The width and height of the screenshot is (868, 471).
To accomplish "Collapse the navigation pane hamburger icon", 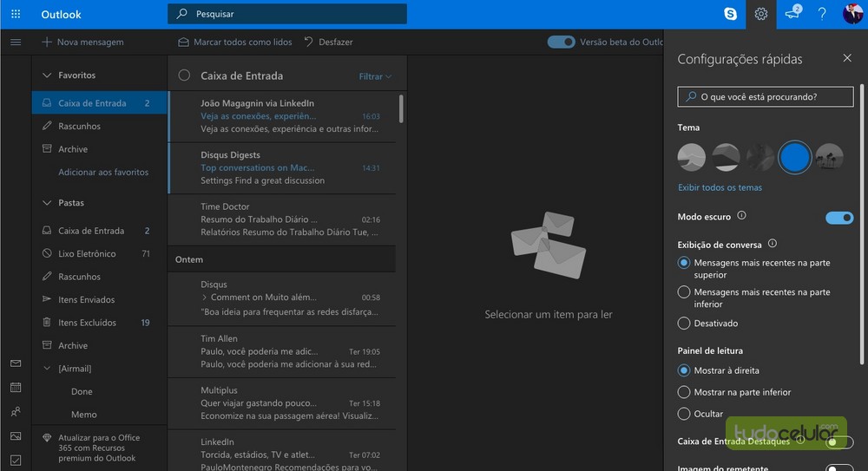I will tap(16, 42).
